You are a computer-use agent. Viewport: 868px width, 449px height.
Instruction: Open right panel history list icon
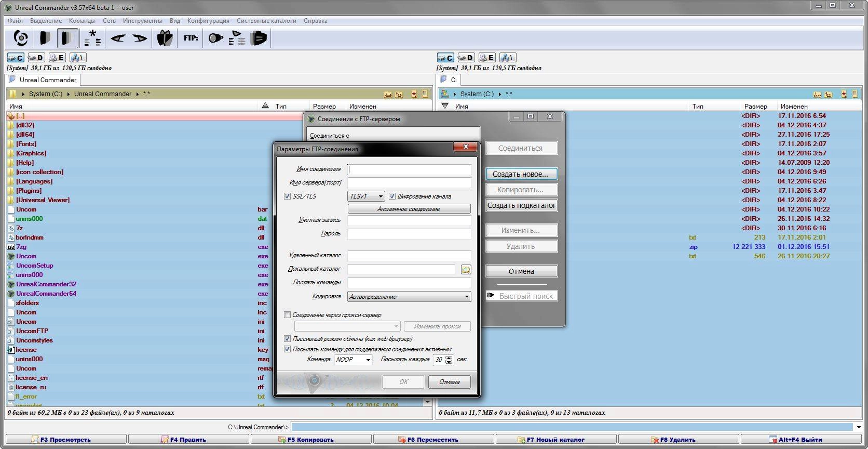(855, 94)
